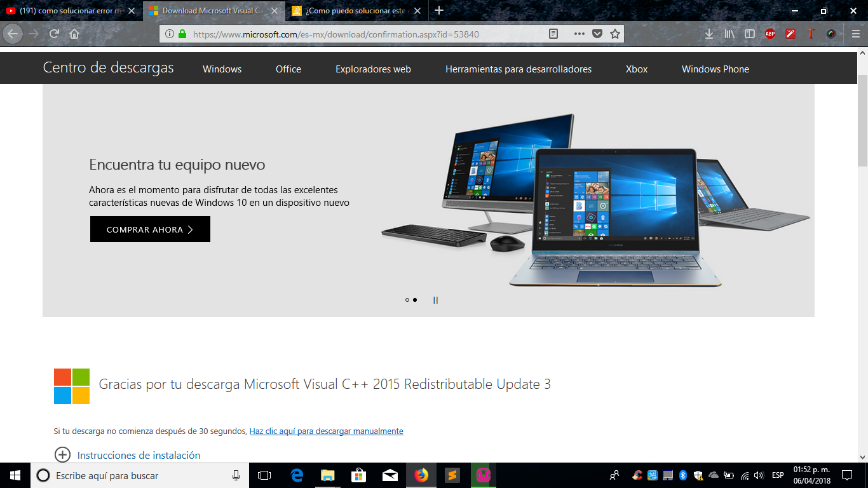
Task: Open the Firefox hamburger menu
Action: pos(856,34)
